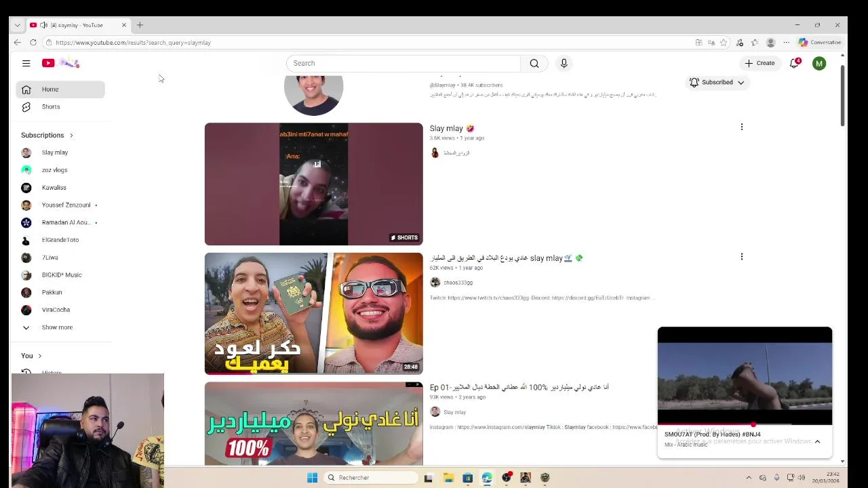Open the Subscribed notification dropdown

pyautogui.click(x=717, y=82)
